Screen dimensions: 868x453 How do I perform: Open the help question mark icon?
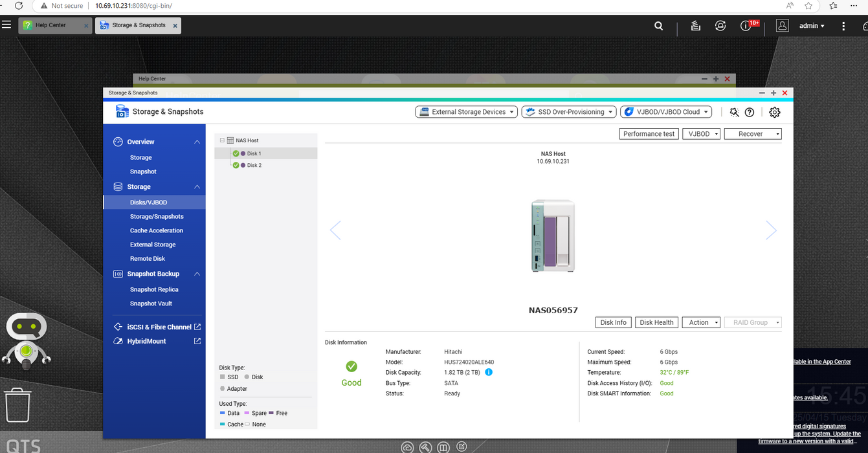(x=750, y=112)
